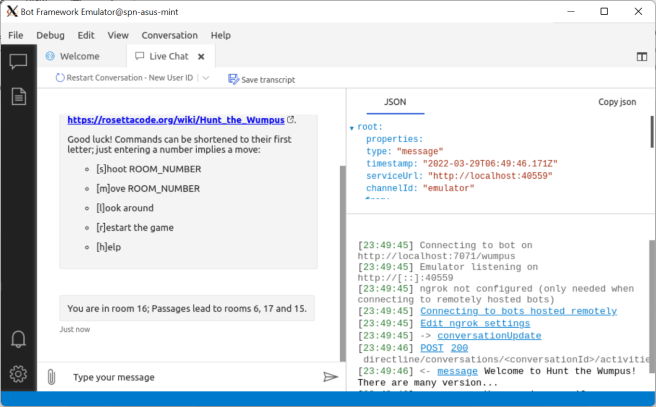Collapse the root JSON node

tap(352, 128)
